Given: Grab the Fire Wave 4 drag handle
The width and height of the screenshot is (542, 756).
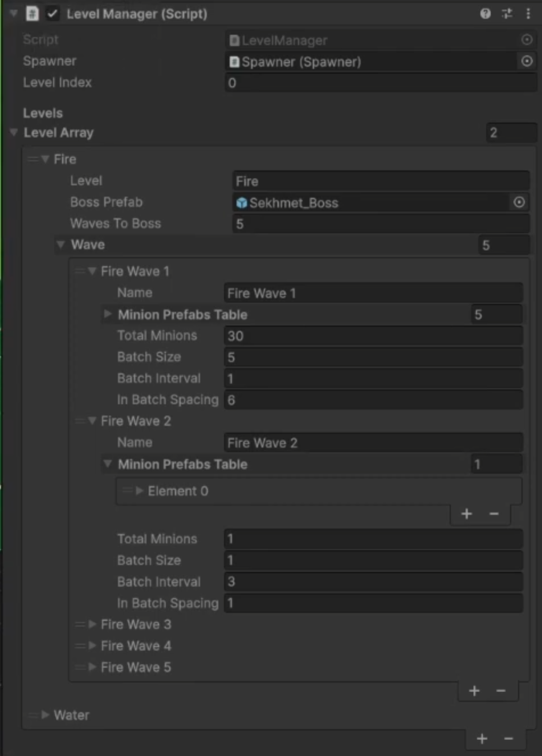Looking at the screenshot, I should [80, 646].
